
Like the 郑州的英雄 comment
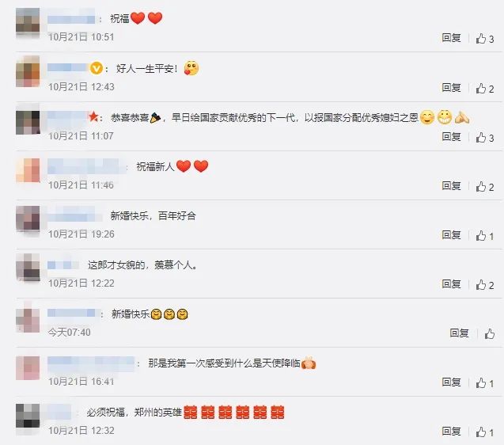485,432
